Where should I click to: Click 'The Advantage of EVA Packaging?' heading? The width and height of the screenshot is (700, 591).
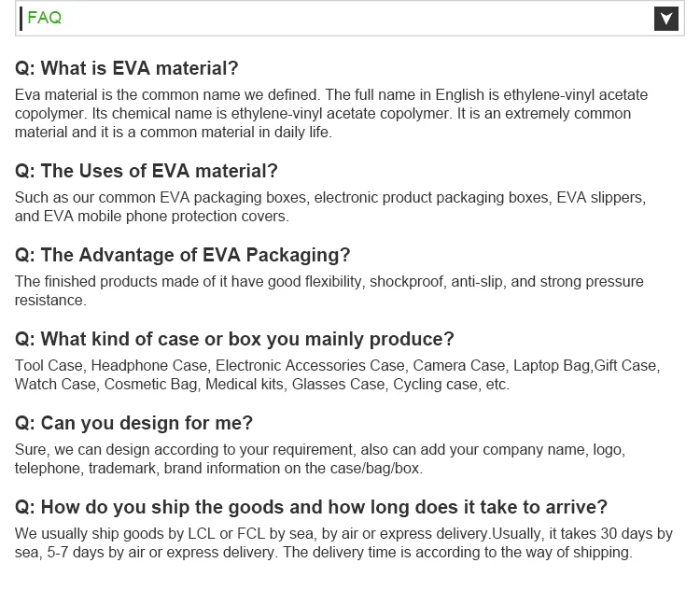click(183, 255)
